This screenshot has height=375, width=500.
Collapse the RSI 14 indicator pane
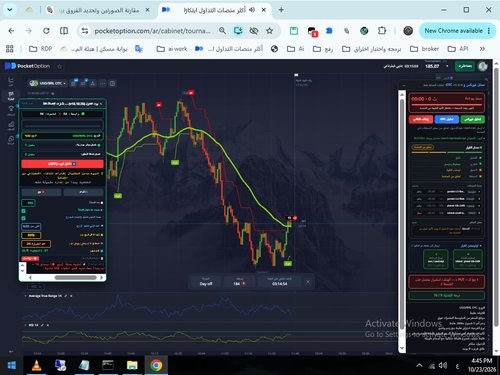tap(26, 325)
